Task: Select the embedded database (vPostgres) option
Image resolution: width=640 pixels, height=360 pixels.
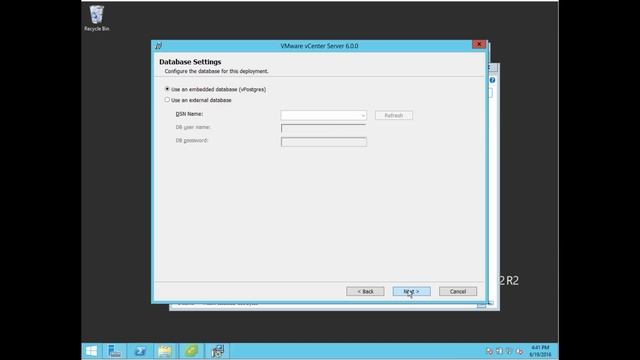Action: pyautogui.click(x=167, y=89)
